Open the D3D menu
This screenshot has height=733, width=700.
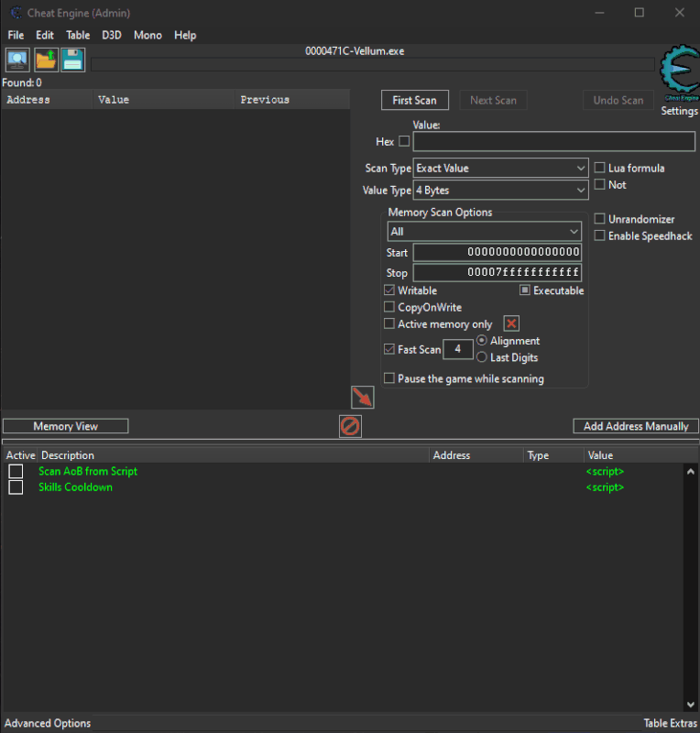pyautogui.click(x=112, y=35)
